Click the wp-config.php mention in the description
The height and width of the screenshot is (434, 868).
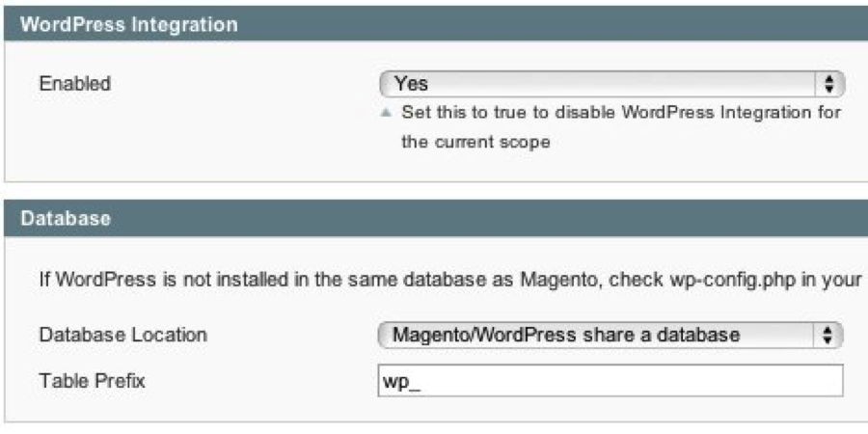(720, 281)
